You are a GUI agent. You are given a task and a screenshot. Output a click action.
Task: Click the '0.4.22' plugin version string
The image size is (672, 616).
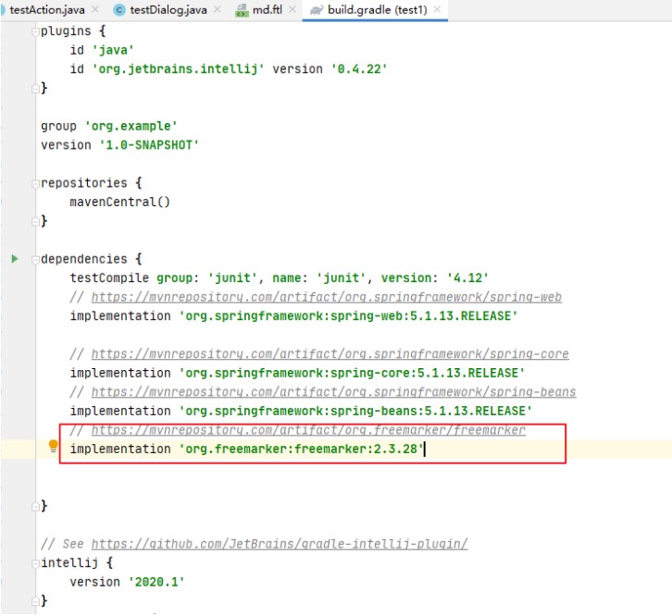click(359, 69)
